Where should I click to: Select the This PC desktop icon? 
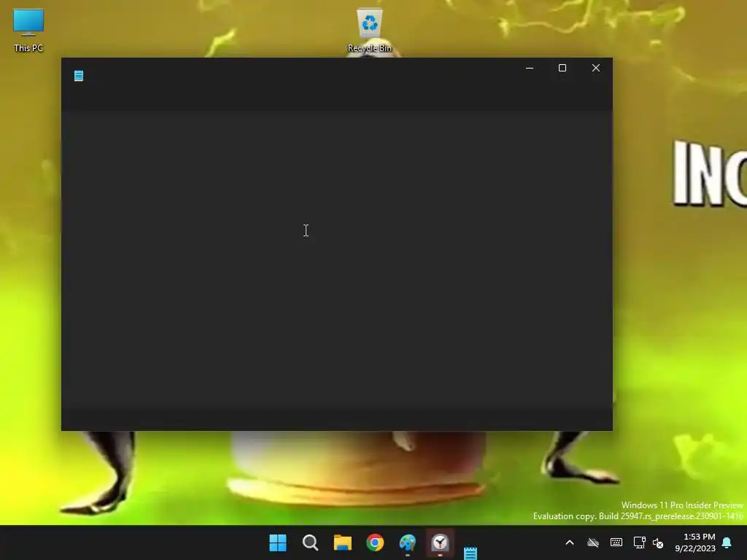(x=28, y=30)
